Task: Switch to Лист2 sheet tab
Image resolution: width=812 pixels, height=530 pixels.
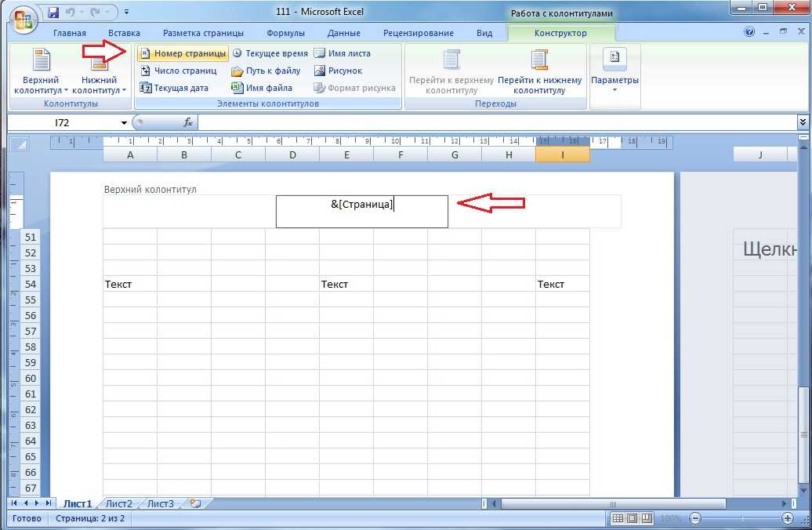Action: click(x=119, y=503)
